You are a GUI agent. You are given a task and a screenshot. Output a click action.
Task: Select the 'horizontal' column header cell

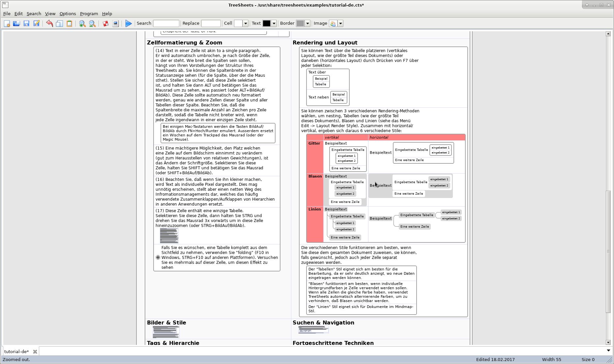click(x=417, y=137)
